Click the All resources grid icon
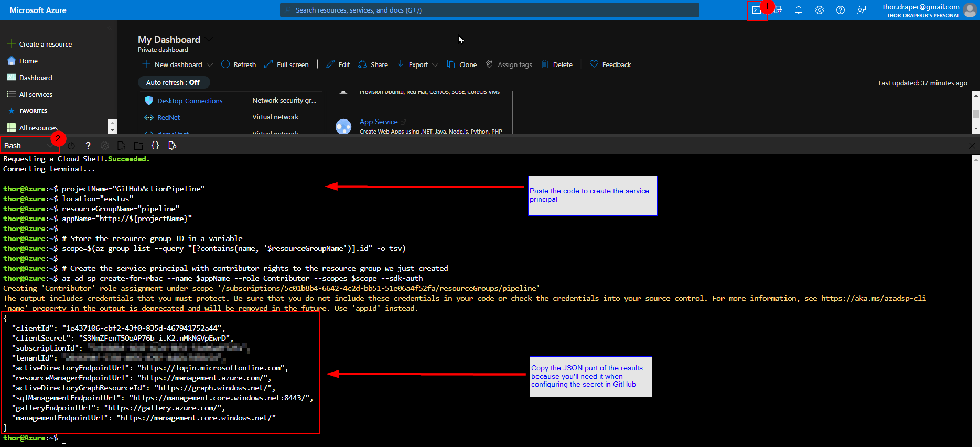 point(11,128)
